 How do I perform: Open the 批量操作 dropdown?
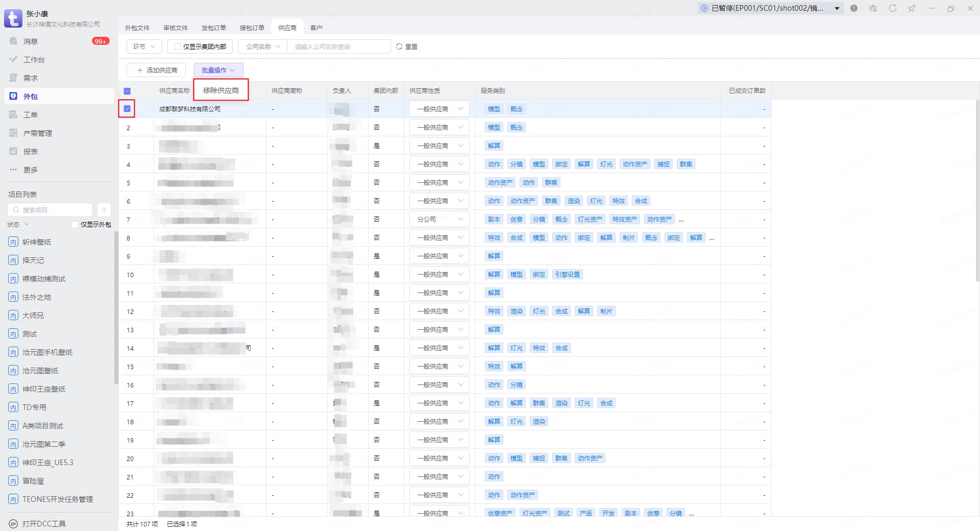click(x=218, y=70)
